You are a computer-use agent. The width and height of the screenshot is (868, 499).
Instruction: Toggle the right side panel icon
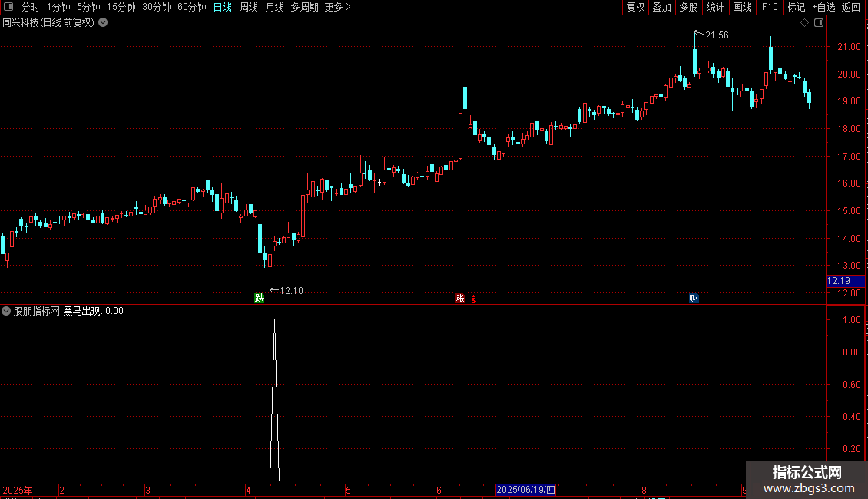click(819, 23)
